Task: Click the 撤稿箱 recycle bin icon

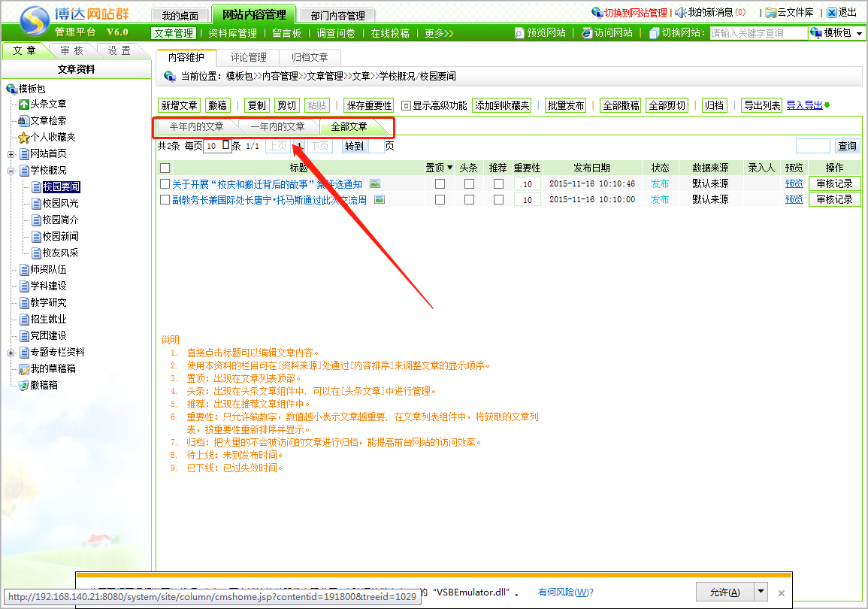Action: tap(23, 386)
